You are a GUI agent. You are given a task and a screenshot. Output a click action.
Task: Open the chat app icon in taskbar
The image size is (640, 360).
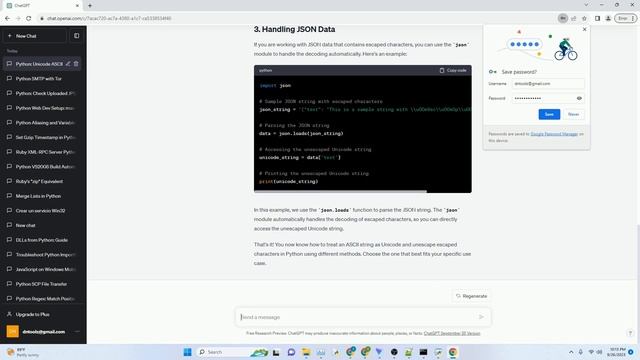click(x=291, y=352)
